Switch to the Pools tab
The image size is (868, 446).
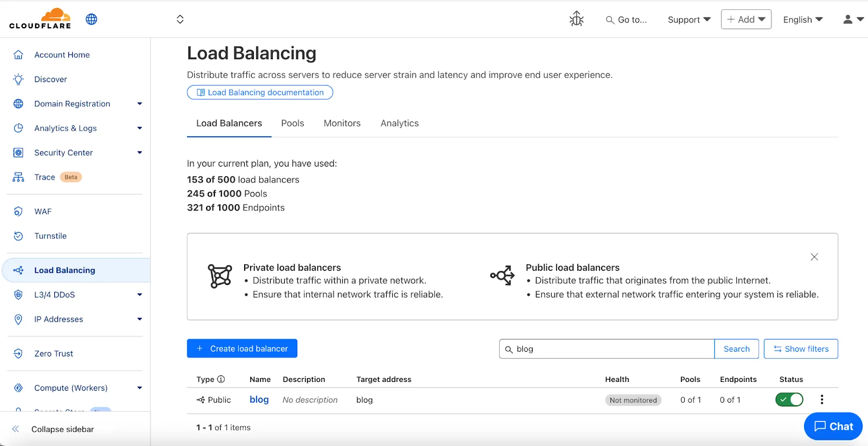[x=292, y=123]
